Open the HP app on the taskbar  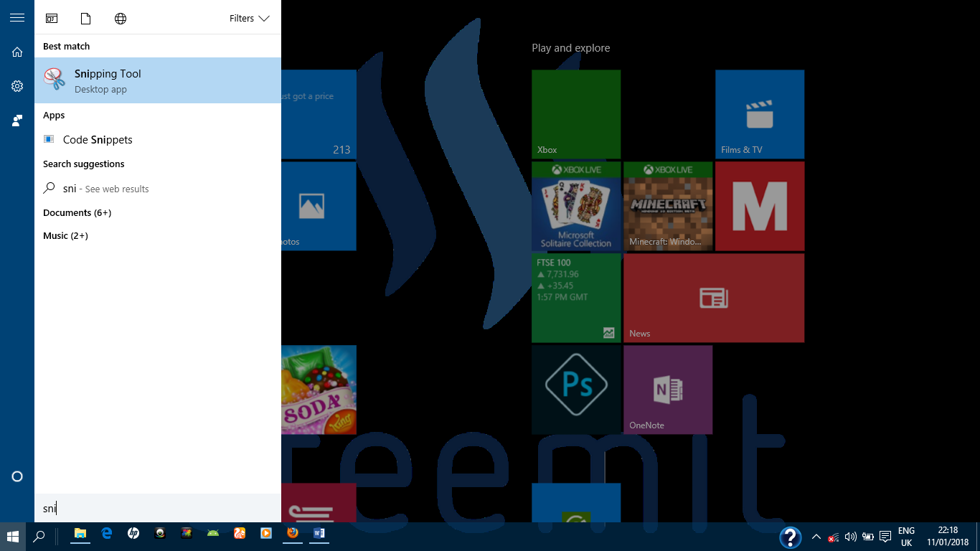tap(133, 534)
